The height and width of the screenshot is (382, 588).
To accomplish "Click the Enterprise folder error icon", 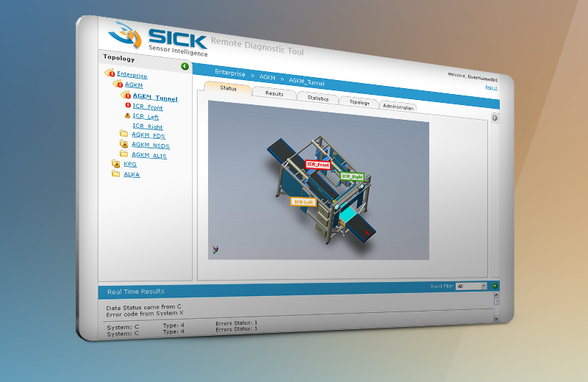I will point(109,72).
